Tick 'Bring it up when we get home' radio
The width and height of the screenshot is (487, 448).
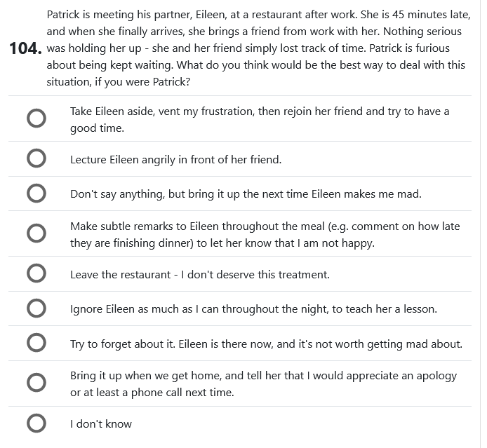click(x=36, y=383)
